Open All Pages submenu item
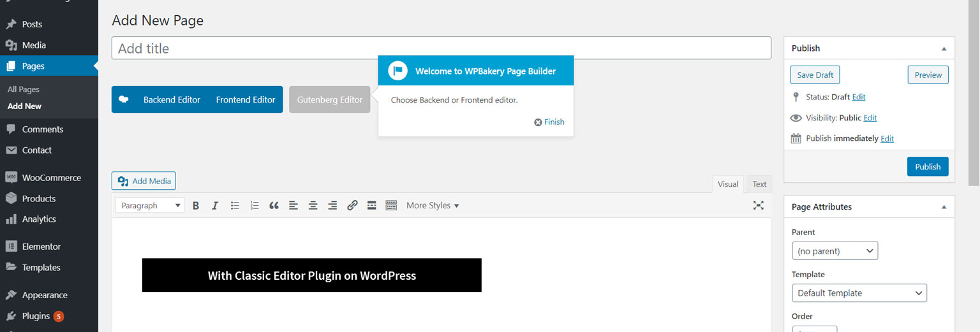980x332 pixels. pos(24,90)
